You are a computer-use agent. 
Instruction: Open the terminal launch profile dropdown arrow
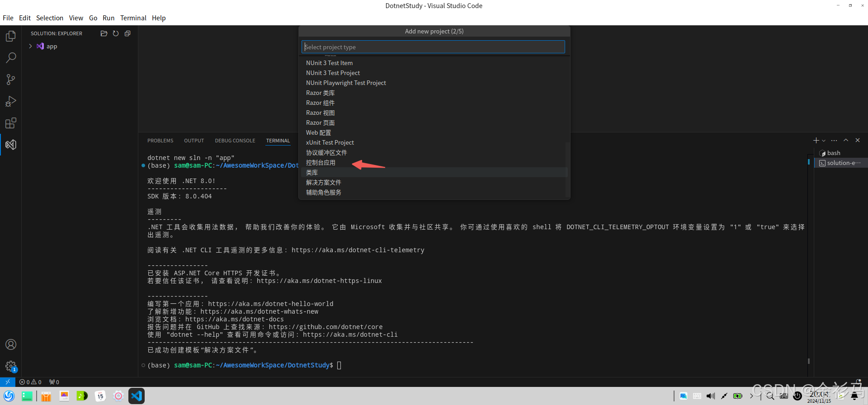(824, 141)
